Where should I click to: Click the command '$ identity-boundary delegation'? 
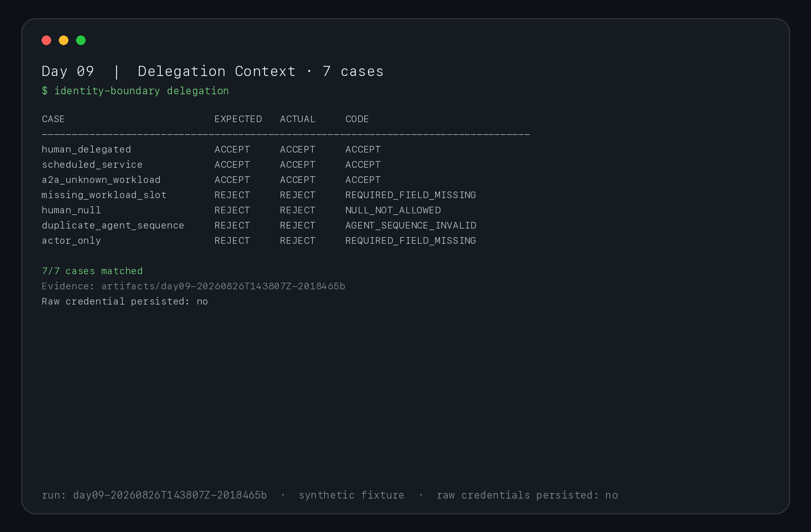coord(135,91)
